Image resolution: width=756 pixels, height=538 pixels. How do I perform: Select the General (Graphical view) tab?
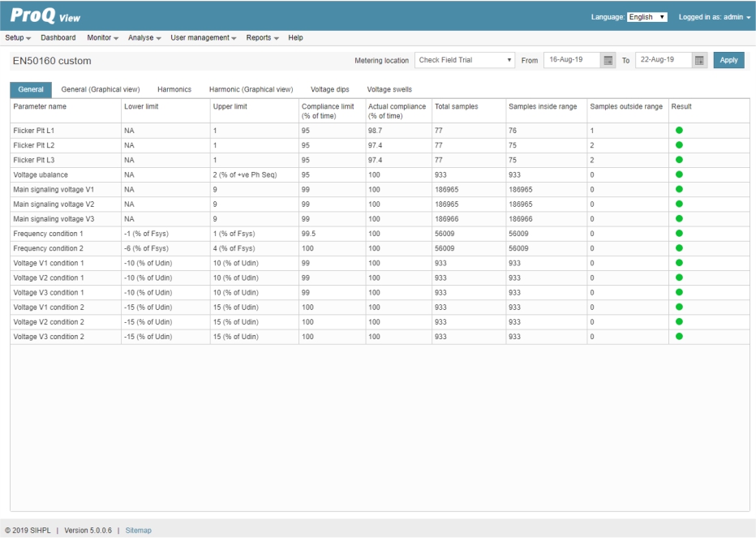click(101, 89)
